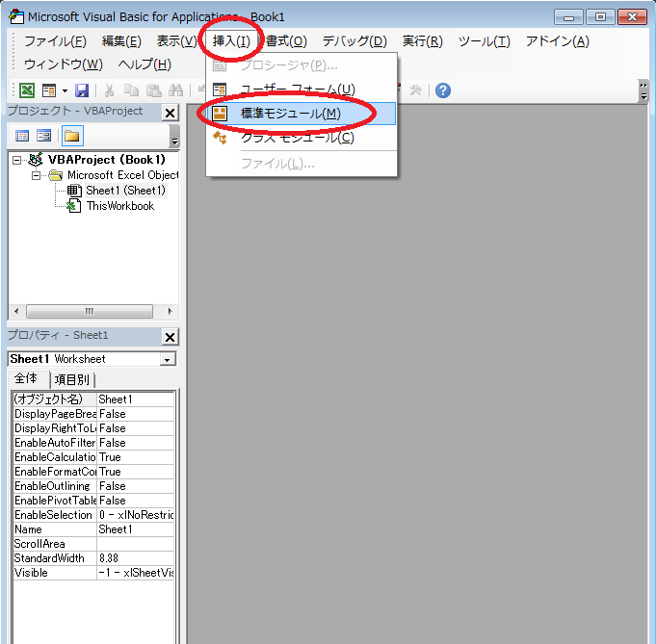Choose 標準モジュール(M) from insert menu
This screenshot has height=644, width=656.
(302, 114)
